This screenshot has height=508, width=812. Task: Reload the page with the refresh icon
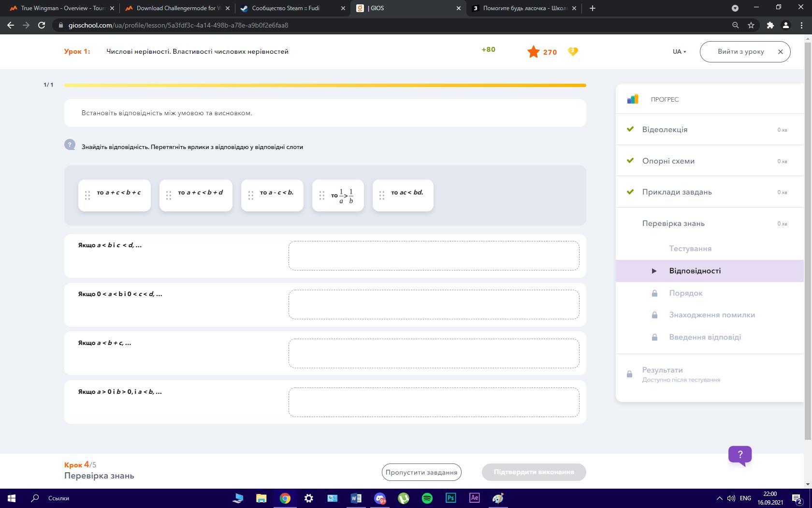(42, 25)
